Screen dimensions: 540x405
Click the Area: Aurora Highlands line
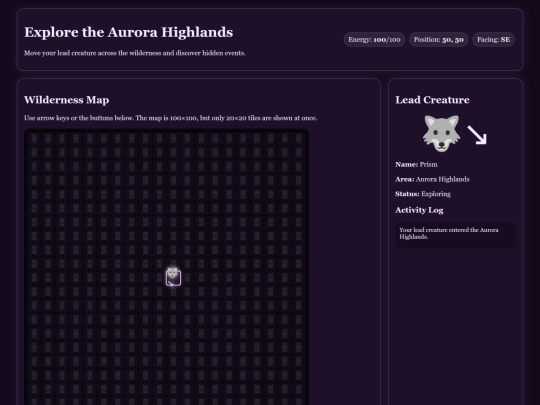point(432,179)
